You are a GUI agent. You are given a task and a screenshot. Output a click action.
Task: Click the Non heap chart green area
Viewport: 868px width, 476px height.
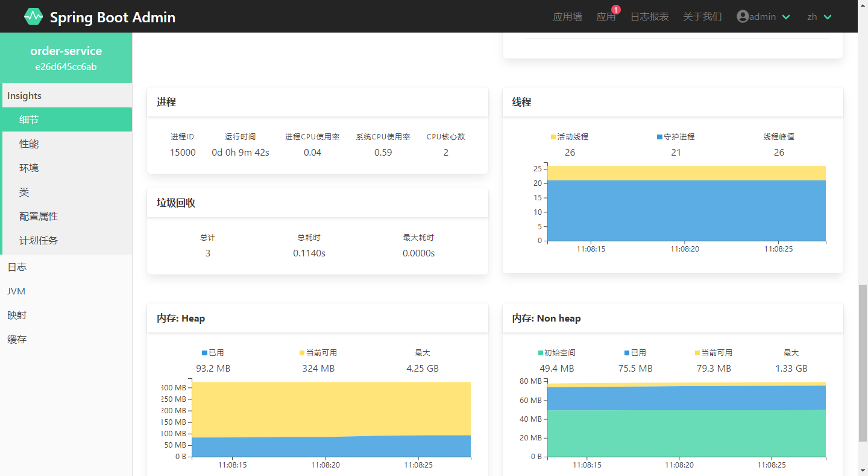pos(687,433)
